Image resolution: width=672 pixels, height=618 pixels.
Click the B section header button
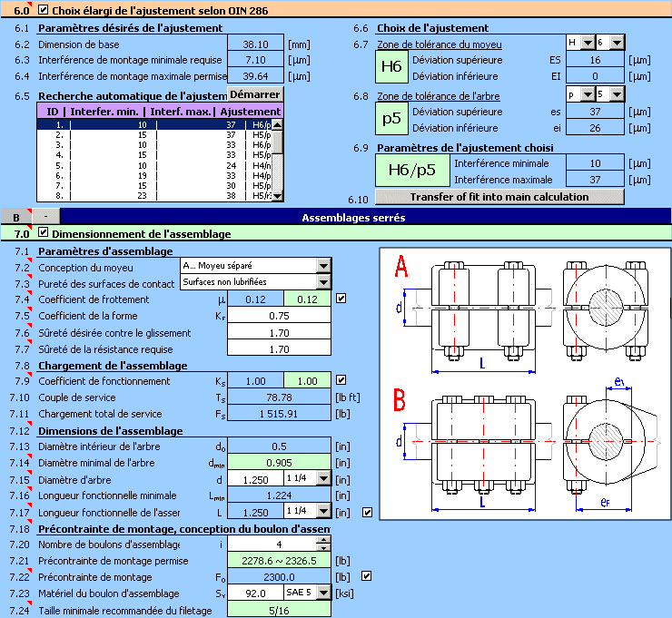click(16, 216)
